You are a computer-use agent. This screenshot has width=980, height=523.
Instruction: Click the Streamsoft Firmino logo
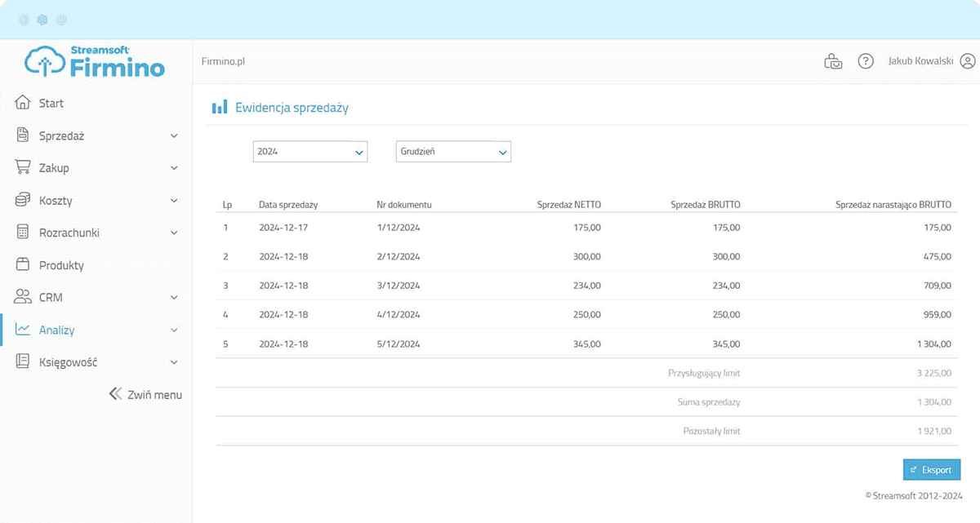tap(94, 62)
